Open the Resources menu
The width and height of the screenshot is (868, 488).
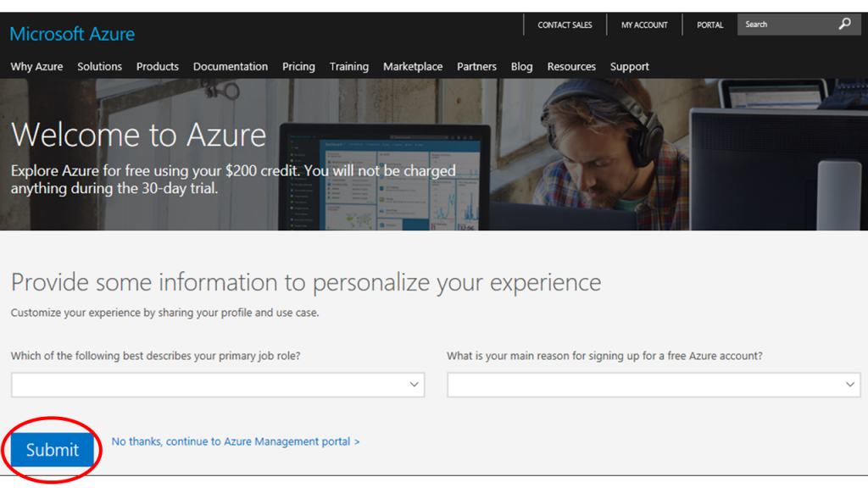coord(571,66)
